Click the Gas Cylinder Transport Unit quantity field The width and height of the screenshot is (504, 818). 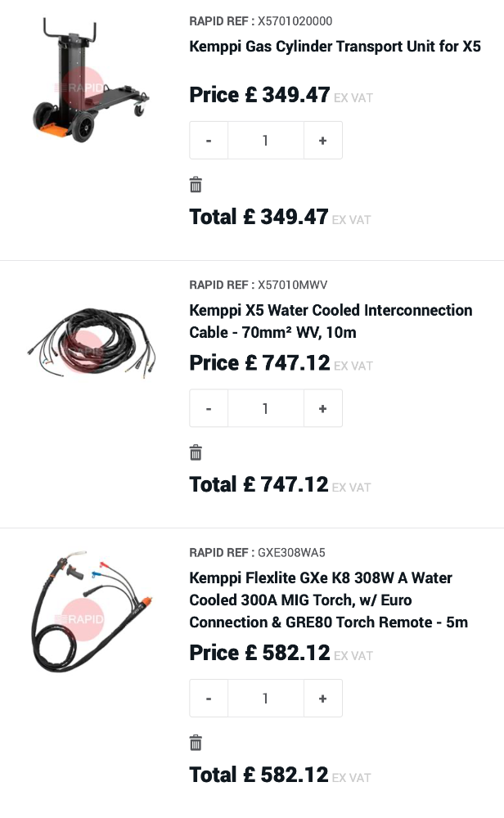point(265,141)
